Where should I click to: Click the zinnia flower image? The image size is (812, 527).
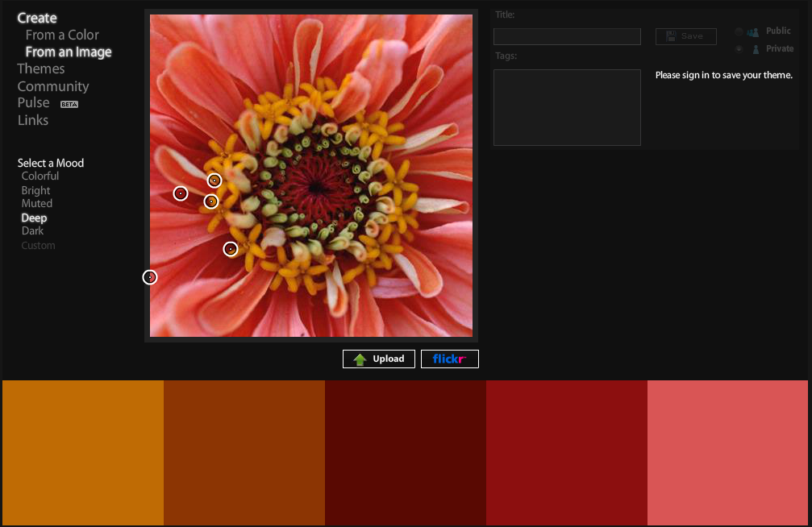[311, 176]
